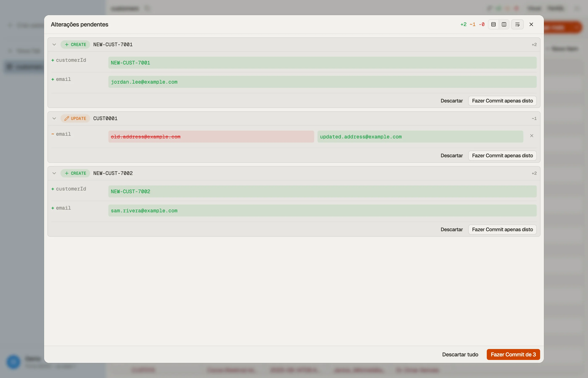Select sam.rivera@example.com value
Viewport: 588px width, 378px height.
[x=322, y=210]
